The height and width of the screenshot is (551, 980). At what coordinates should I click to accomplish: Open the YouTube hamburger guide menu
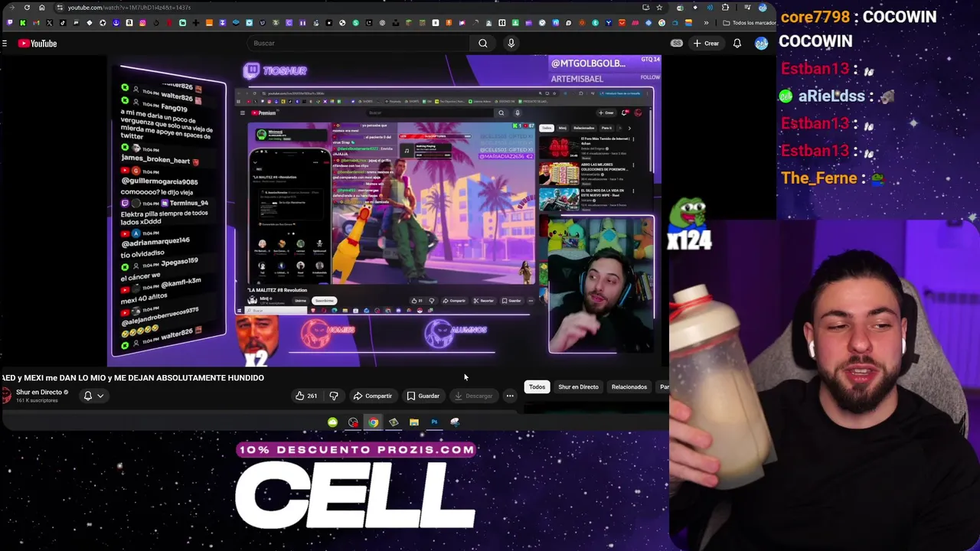[x=5, y=44]
